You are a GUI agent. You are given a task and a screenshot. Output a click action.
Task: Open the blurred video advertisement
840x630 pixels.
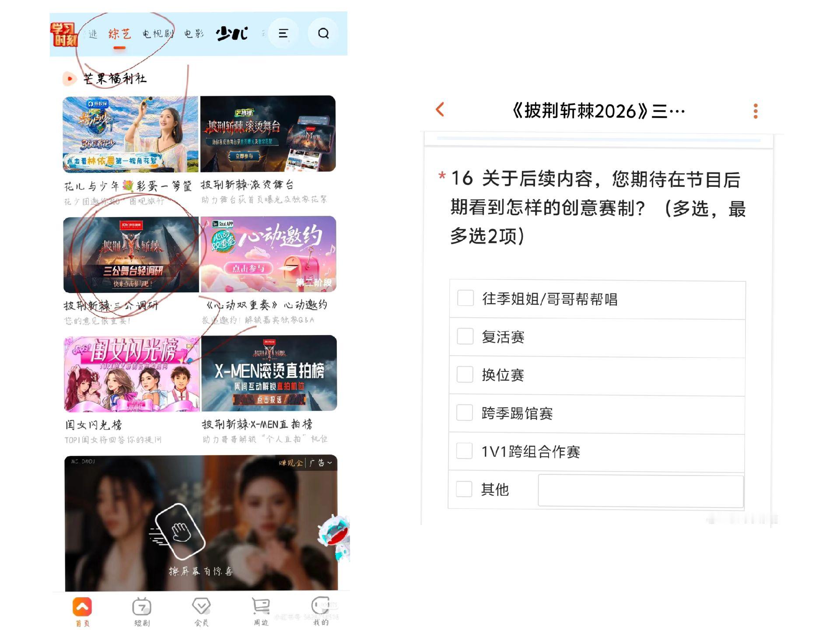click(x=201, y=523)
